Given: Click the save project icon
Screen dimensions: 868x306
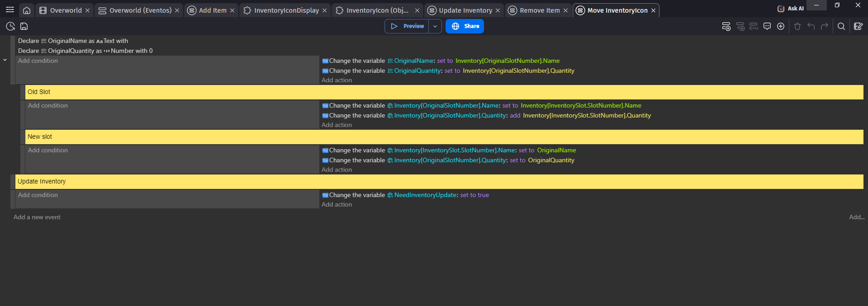Looking at the screenshot, I should click(x=24, y=26).
